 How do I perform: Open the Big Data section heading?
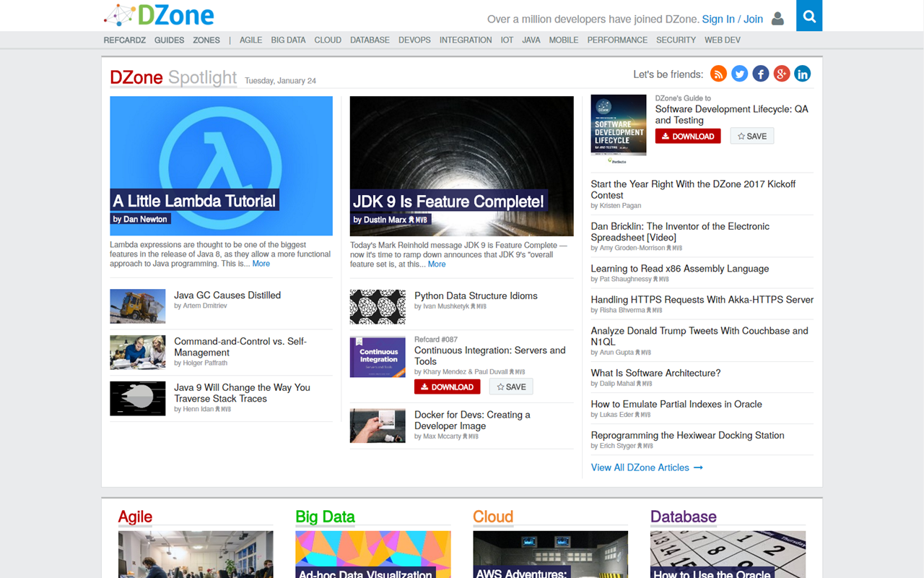click(326, 517)
